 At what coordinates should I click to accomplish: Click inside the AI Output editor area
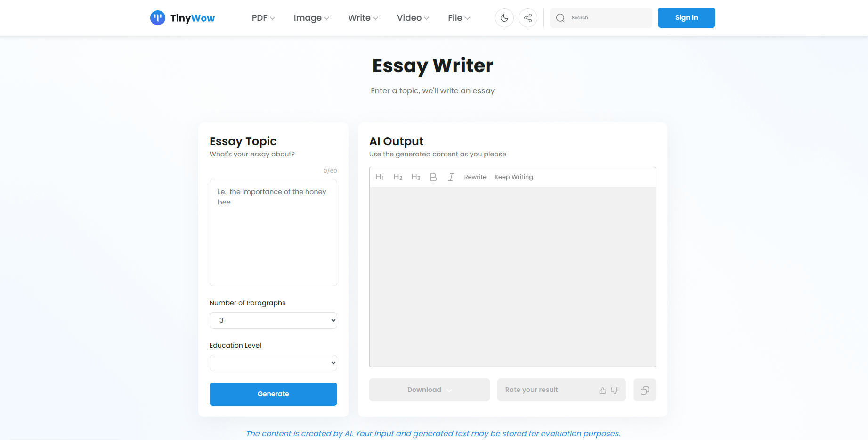tap(512, 277)
